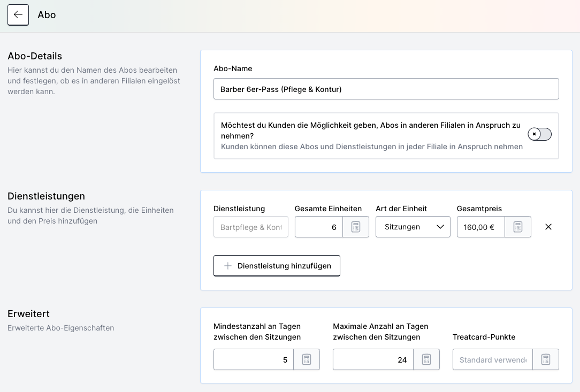Click the Mindestanzahl an Tagen input
The width and height of the screenshot is (580, 392).
click(x=254, y=359)
